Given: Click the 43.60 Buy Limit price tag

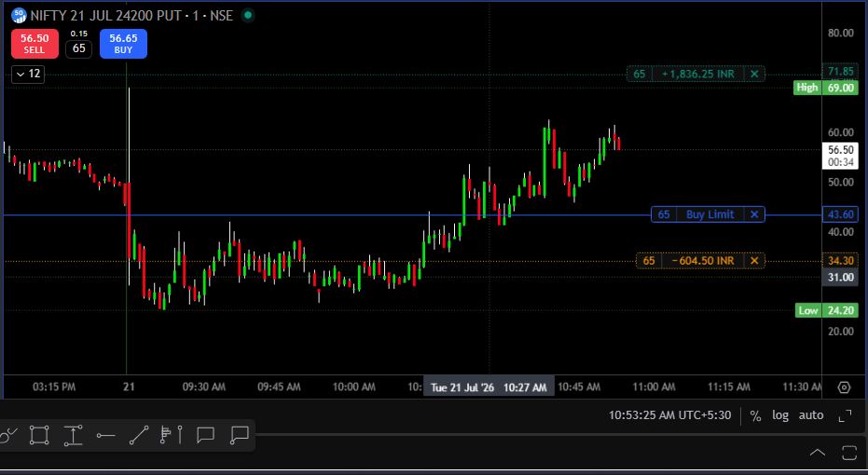Looking at the screenshot, I should click(x=840, y=214).
